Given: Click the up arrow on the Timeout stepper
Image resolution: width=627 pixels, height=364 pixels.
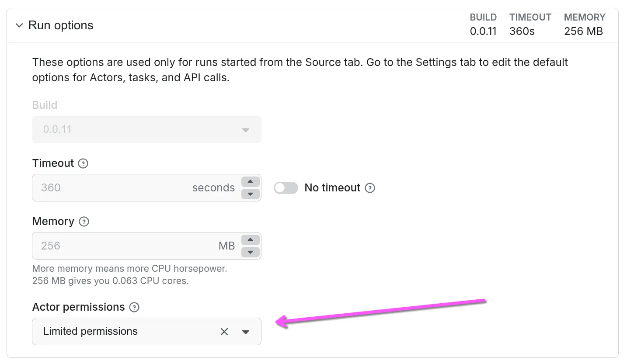Looking at the screenshot, I should click(250, 182).
